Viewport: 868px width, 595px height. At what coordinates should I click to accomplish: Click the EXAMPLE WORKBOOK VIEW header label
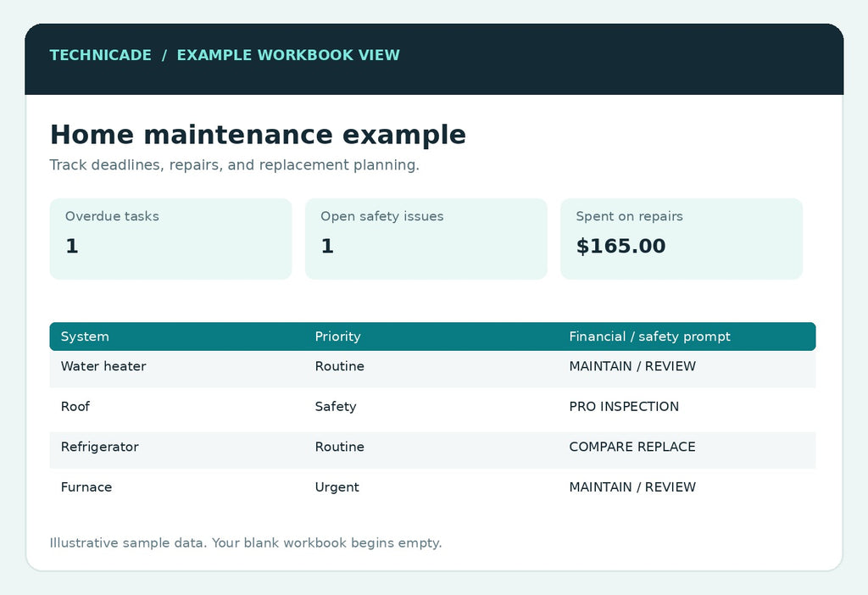pos(288,55)
